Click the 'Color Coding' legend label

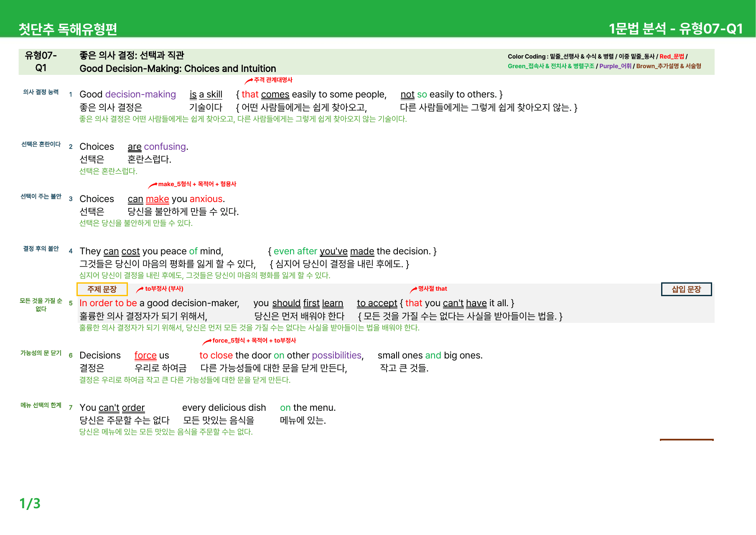(x=527, y=56)
